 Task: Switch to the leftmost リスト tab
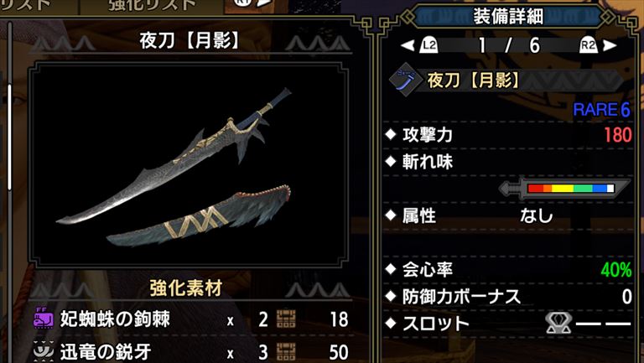[x=25, y=6]
